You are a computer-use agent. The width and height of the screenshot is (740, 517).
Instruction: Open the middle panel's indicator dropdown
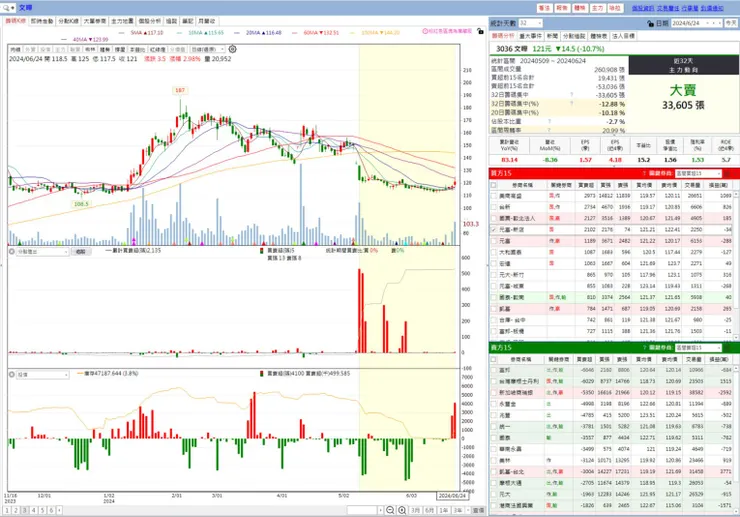coord(42,252)
